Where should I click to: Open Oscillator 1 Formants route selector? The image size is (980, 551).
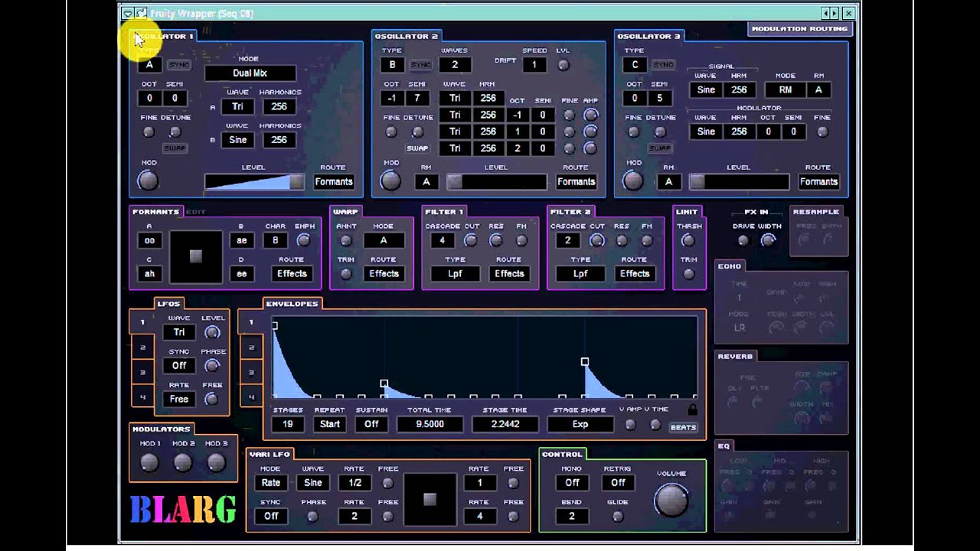point(334,182)
